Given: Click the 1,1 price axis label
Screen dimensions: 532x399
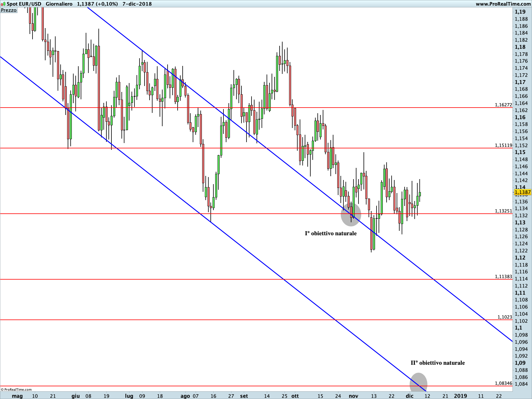Looking at the screenshot, I should [518, 328].
